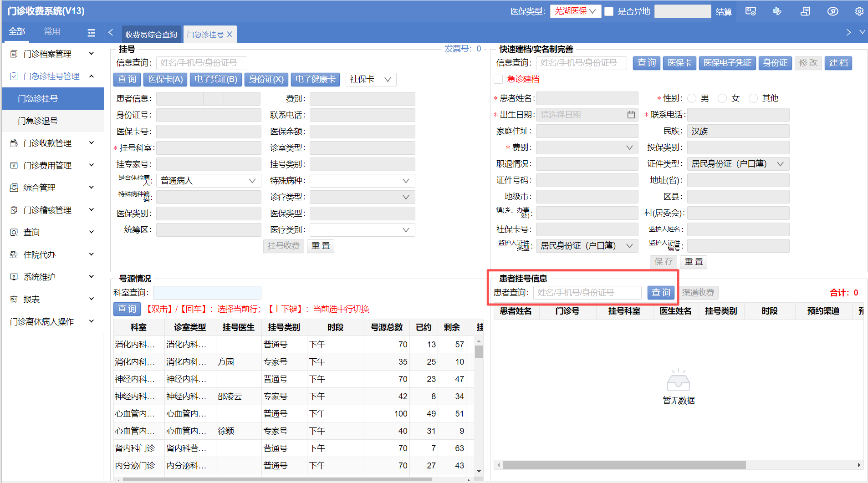Click the 综合管理 sidebar icon
The width and height of the screenshot is (868, 483).
[14, 188]
